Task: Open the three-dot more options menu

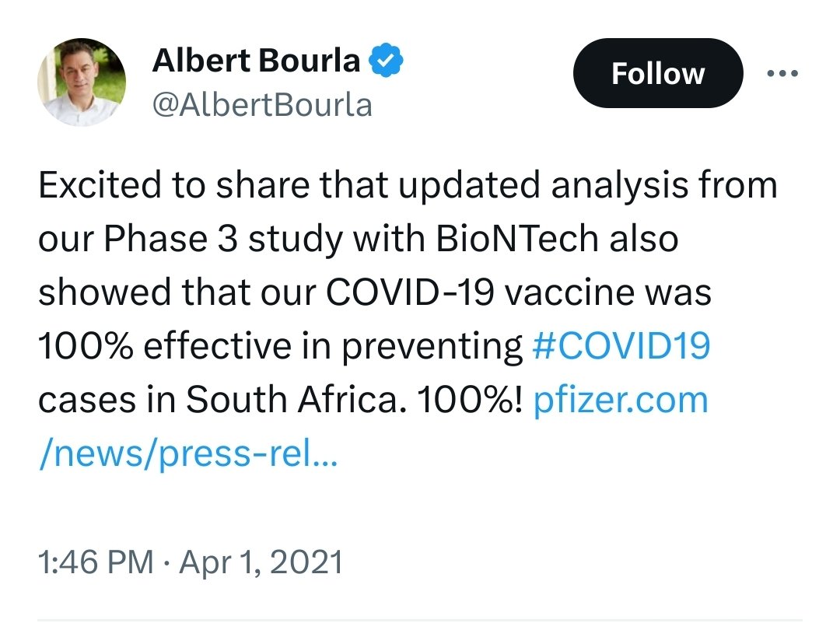Action: 782,73
